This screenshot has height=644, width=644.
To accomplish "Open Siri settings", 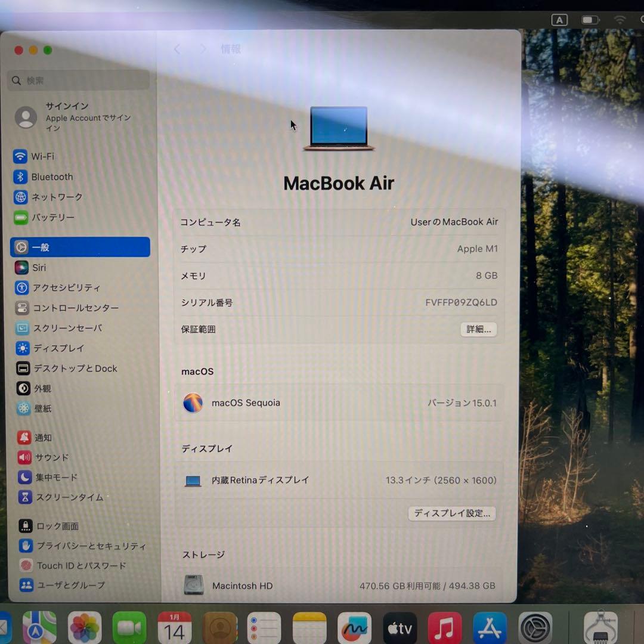I will [39, 268].
